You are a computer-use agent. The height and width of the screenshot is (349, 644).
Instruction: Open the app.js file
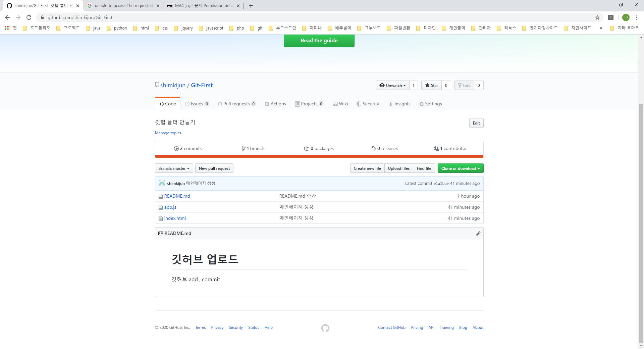point(170,207)
